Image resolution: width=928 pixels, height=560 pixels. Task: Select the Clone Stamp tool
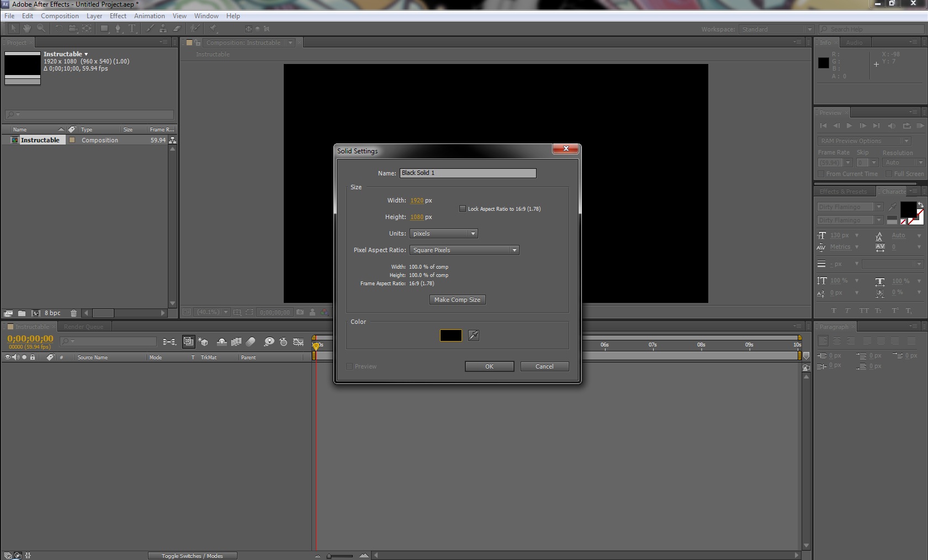pyautogui.click(x=163, y=28)
